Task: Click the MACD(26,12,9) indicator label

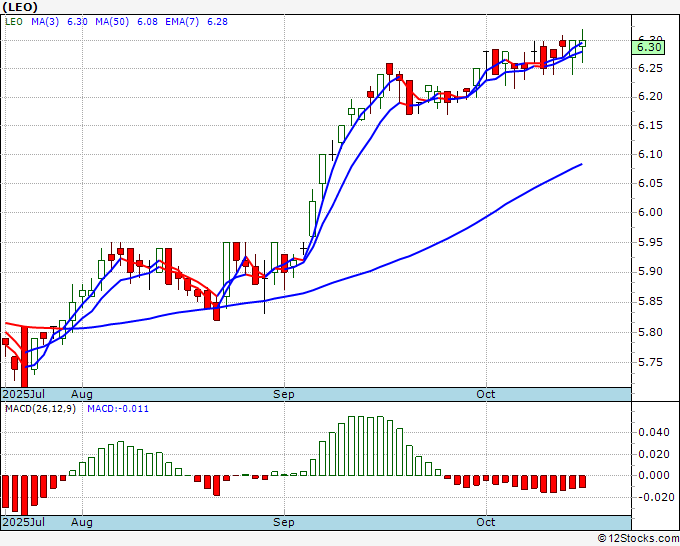Action: [40, 409]
